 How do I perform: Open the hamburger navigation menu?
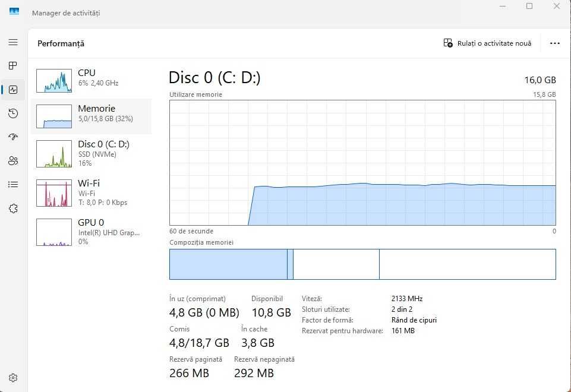[x=13, y=43]
